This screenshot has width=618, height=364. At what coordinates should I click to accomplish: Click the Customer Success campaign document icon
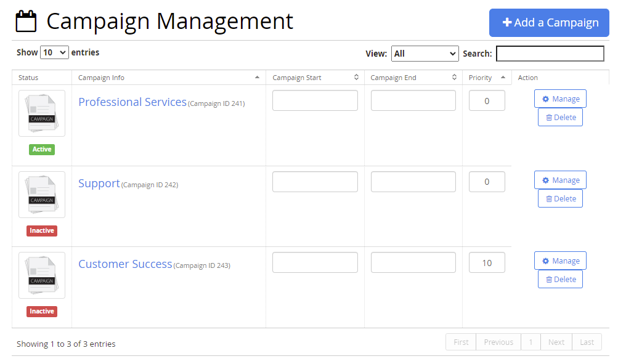(x=42, y=275)
